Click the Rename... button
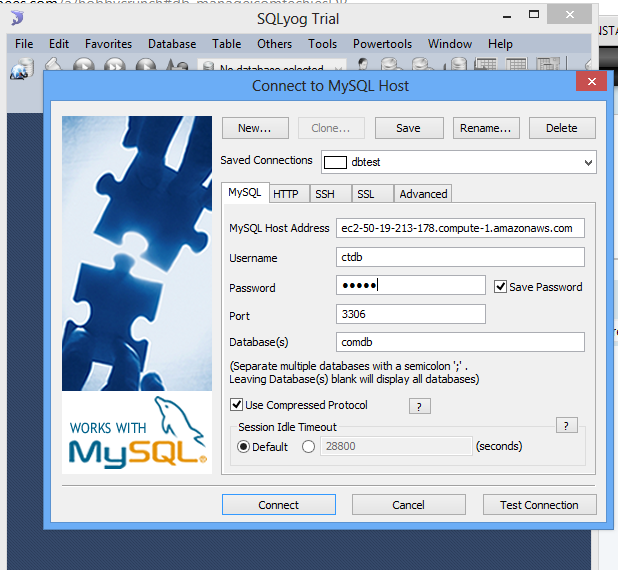The width and height of the screenshot is (618, 570). 486,128
